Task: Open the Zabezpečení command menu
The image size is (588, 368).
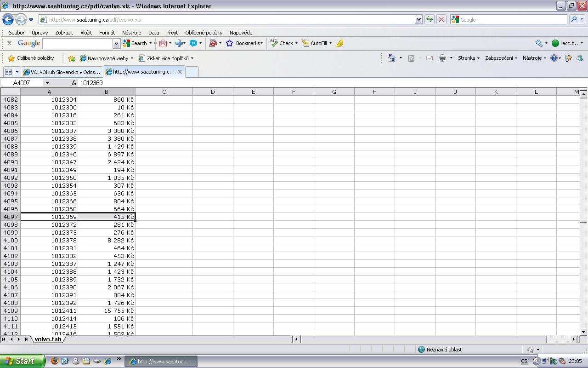Action: 501,58
